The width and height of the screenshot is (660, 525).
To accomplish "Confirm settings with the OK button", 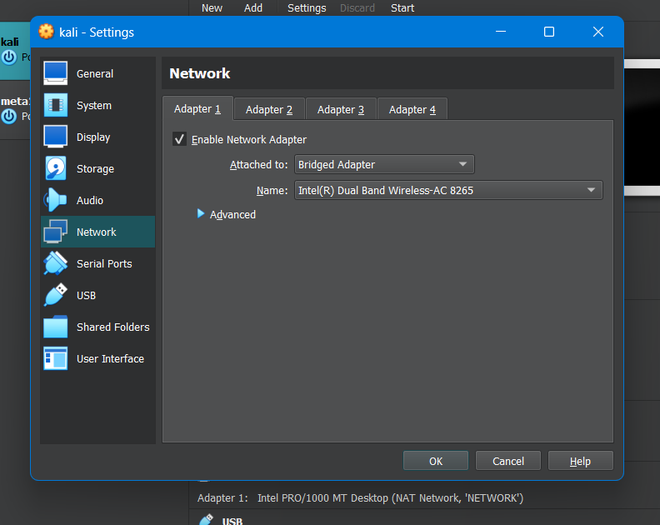I will click(x=436, y=461).
